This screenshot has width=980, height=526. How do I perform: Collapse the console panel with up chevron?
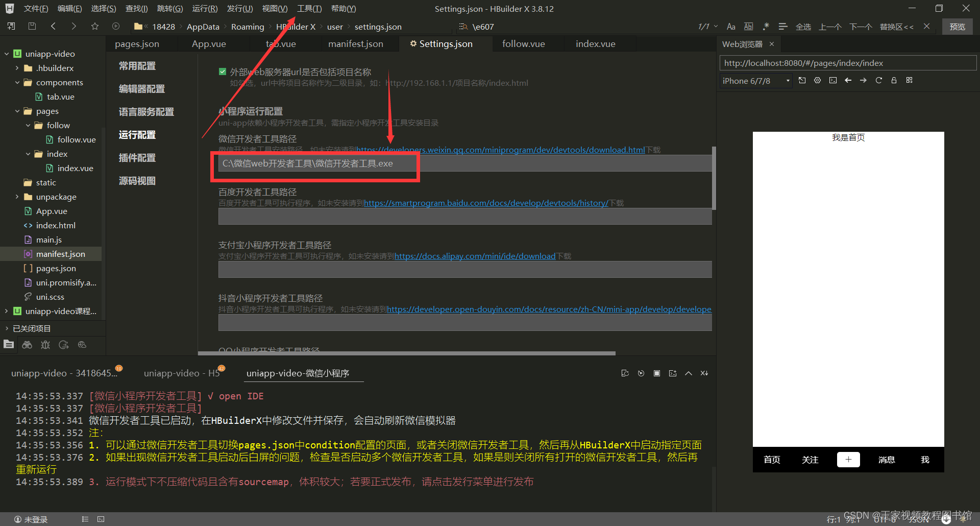[689, 373]
